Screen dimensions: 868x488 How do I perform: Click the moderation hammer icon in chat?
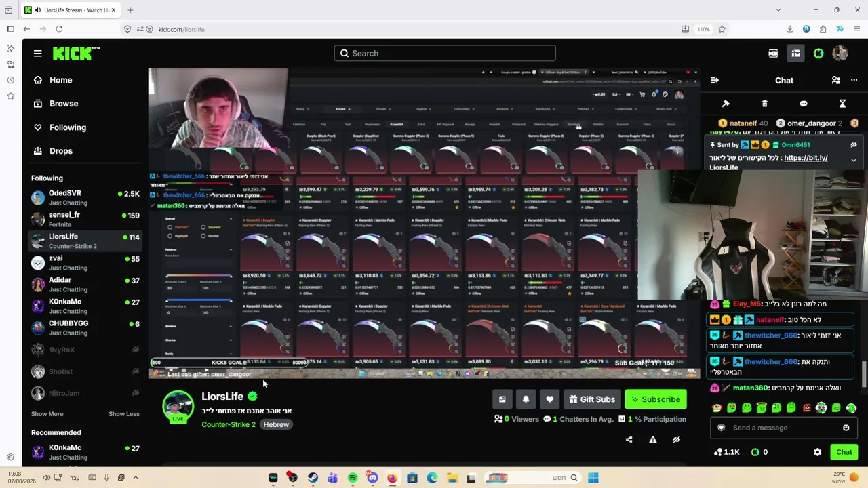click(726, 104)
